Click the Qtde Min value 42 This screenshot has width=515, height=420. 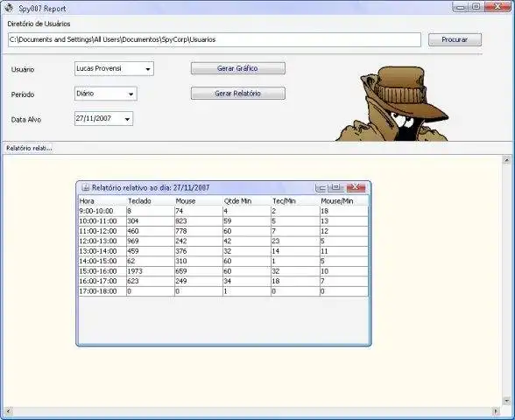(247, 241)
